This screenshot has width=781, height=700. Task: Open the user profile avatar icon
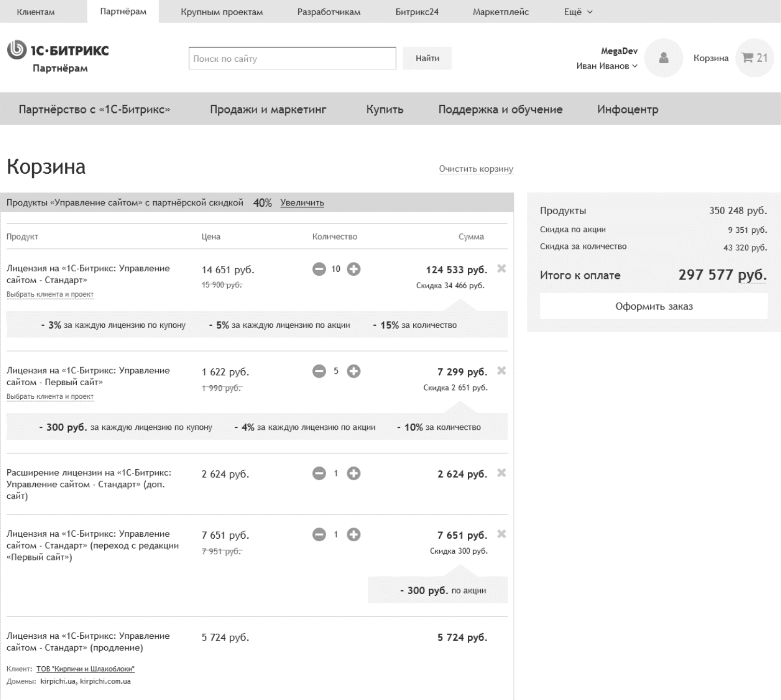pos(663,58)
